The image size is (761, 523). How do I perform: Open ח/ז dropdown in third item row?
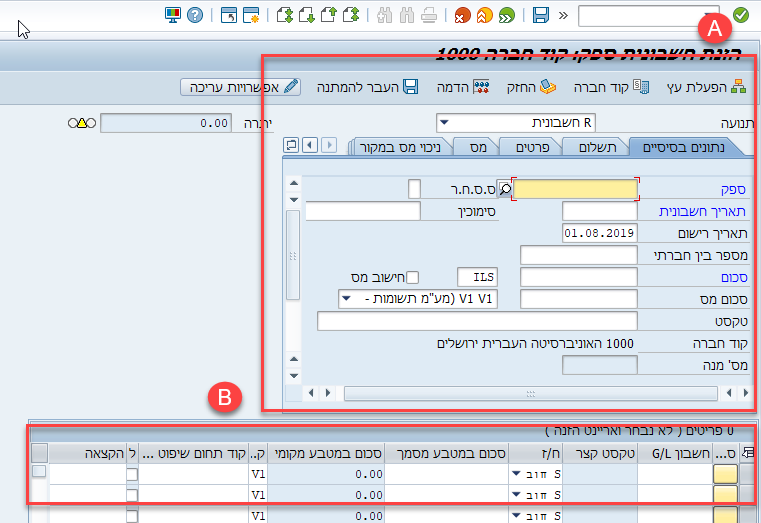pos(516,515)
